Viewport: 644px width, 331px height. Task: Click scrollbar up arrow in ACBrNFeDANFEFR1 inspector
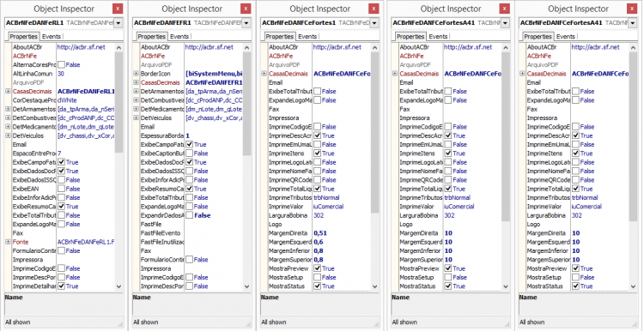(x=246, y=47)
